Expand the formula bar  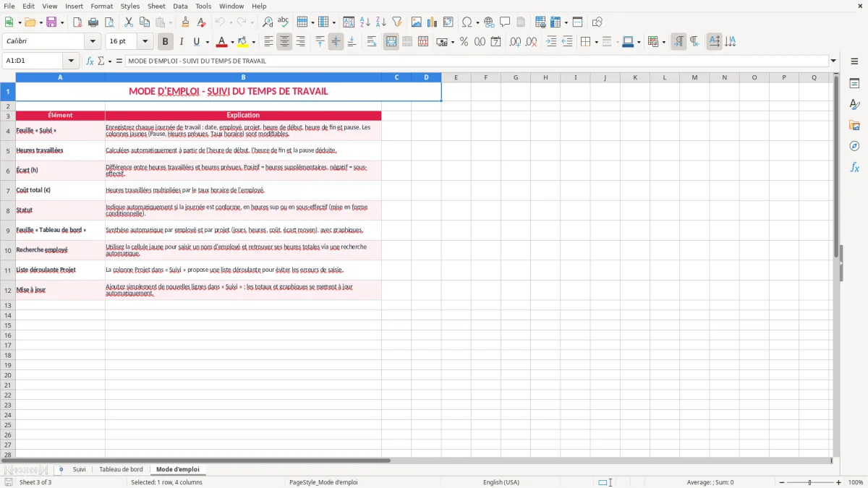coord(833,61)
